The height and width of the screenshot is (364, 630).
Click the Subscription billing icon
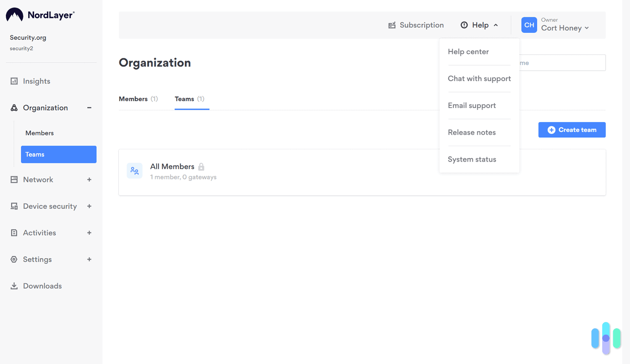pyautogui.click(x=392, y=25)
